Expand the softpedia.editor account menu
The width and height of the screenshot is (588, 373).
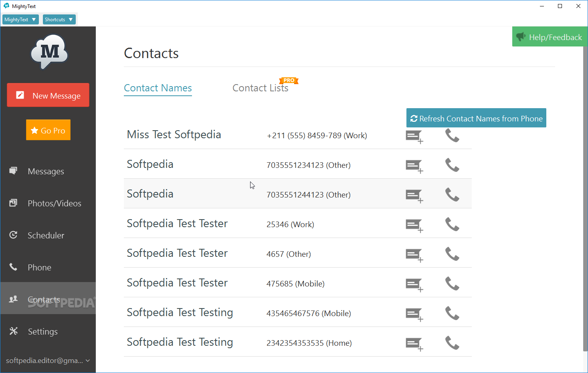click(48, 361)
